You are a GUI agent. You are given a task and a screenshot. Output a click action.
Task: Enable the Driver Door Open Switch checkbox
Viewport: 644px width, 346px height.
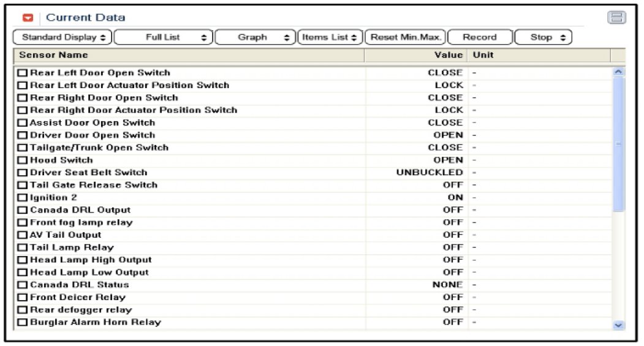click(x=23, y=135)
